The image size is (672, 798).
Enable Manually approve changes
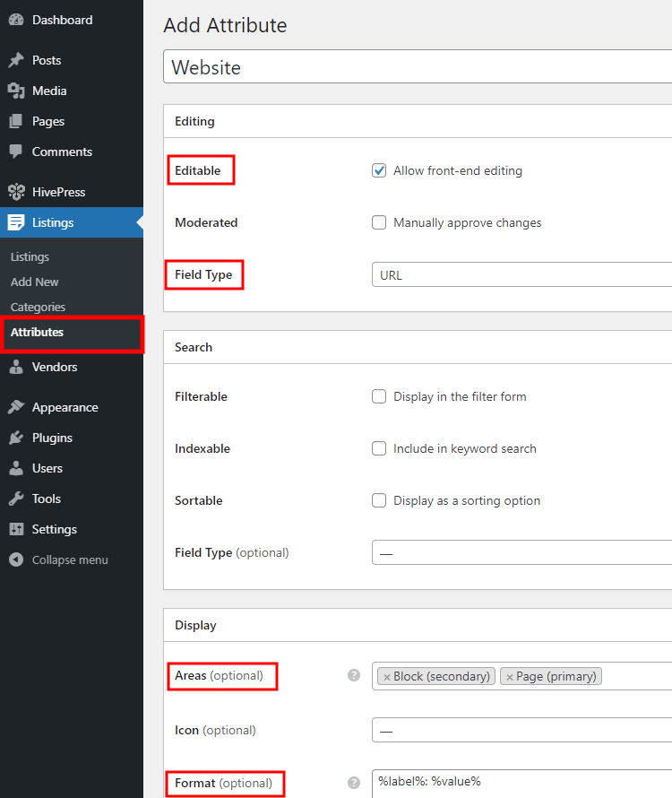[x=379, y=222]
